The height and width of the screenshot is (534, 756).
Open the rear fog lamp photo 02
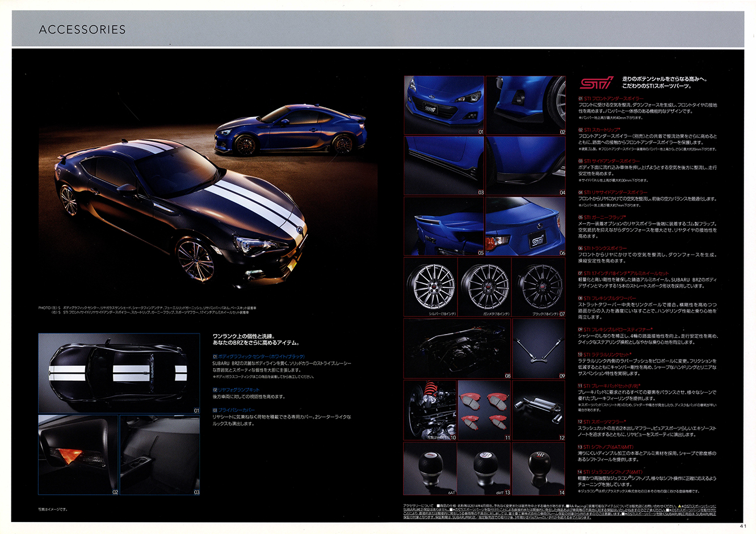[78, 455]
